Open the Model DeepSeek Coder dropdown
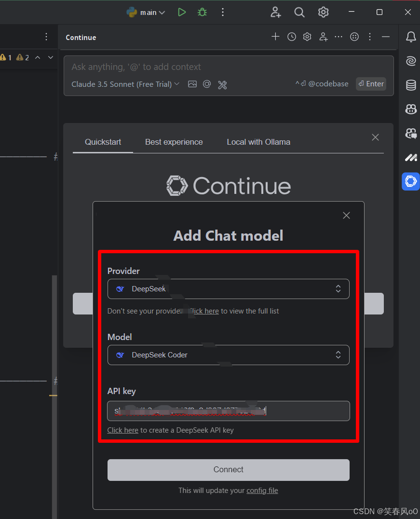 pos(229,355)
